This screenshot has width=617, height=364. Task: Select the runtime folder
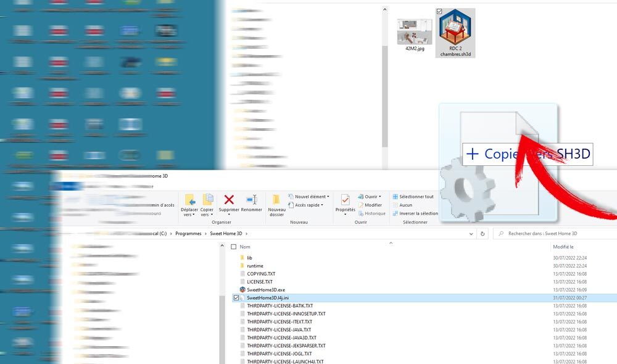click(255, 266)
